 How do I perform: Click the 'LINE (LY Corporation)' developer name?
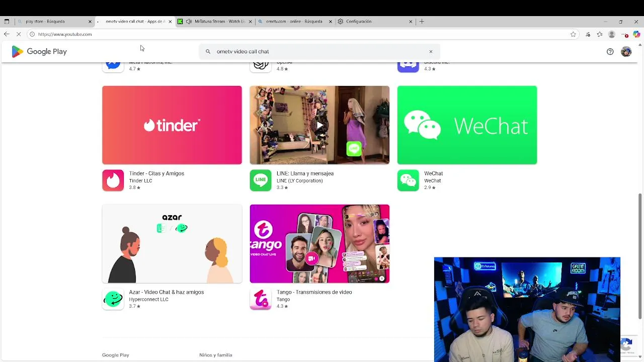(299, 180)
